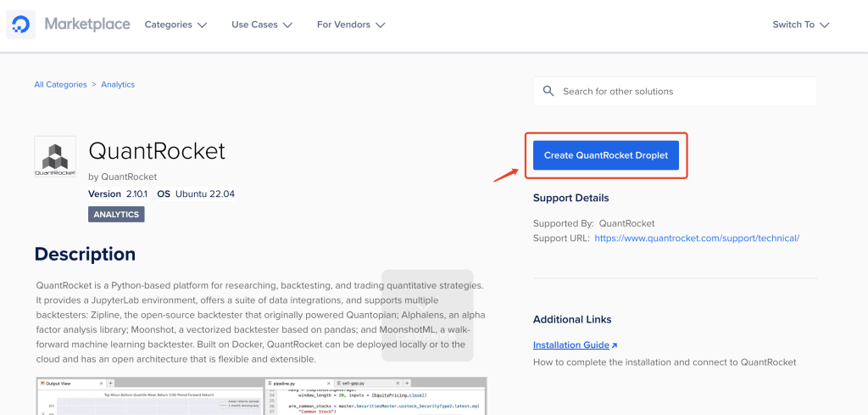Open the Analytics breadcrumb link
This screenshot has width=868, height=415.
point(118,84)
